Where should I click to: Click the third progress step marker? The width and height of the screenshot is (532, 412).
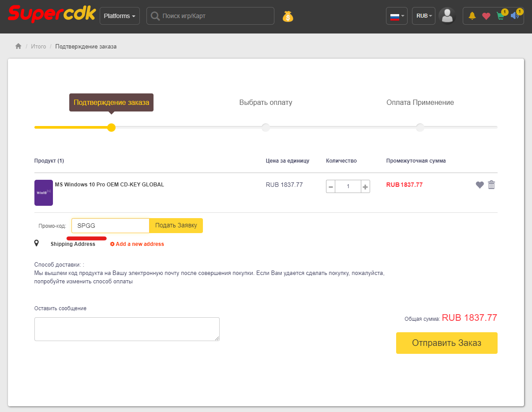[x=420, y=127]
